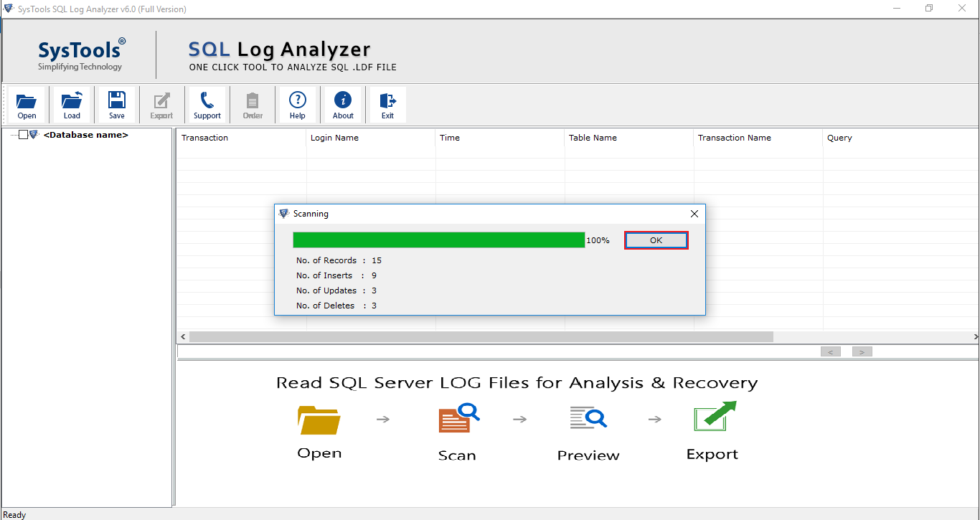Click the Scan graphic in workflow banner
This screenshot has width=980, height=520.
point(458,418)
